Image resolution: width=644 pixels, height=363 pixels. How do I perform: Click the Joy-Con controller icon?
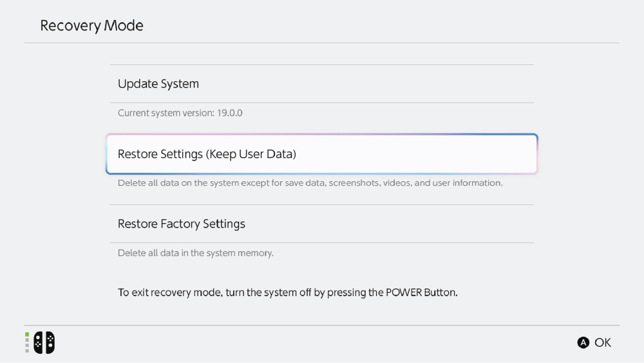pos(44,342)
